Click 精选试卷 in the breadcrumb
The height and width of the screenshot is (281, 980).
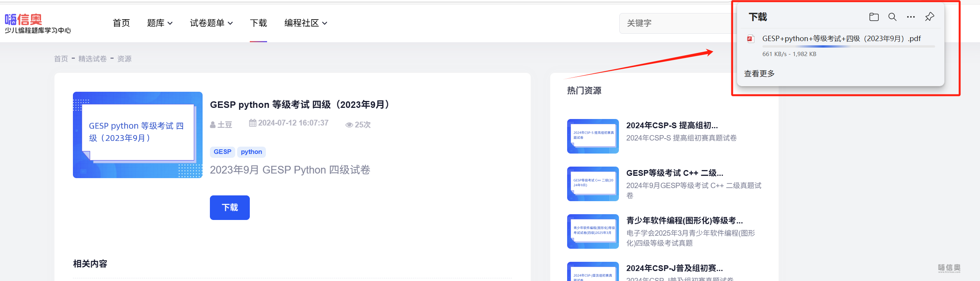click(92, 59)
